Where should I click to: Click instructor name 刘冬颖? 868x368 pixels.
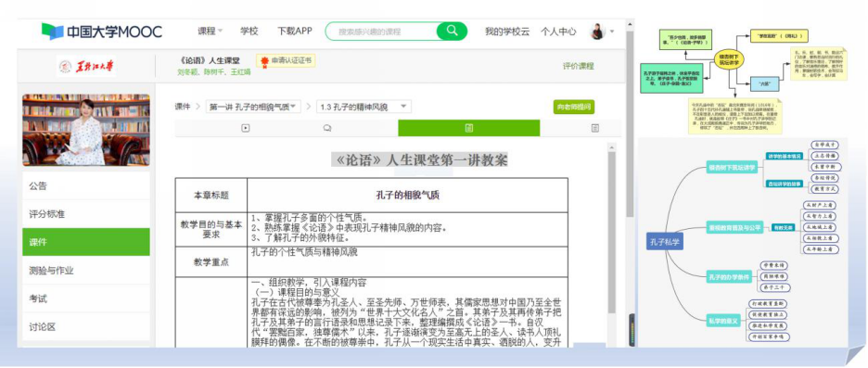coord(188,72)
